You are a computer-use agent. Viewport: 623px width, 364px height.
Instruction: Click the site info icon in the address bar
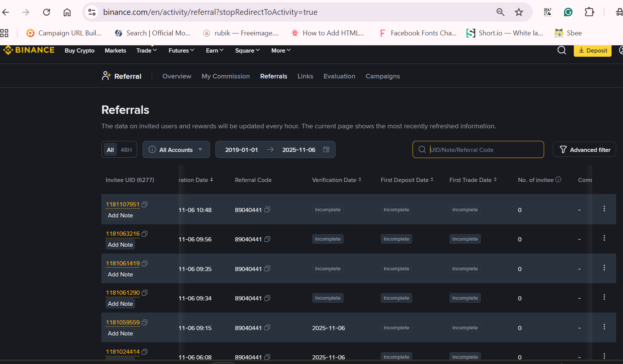click(92, 12)
